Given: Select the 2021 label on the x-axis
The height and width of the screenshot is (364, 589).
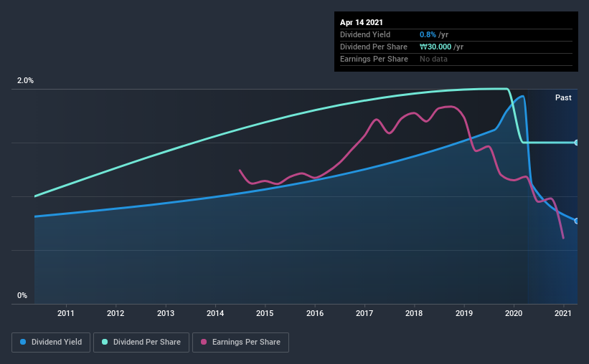Looking at the screenshot, I should [x=563, y=313].
